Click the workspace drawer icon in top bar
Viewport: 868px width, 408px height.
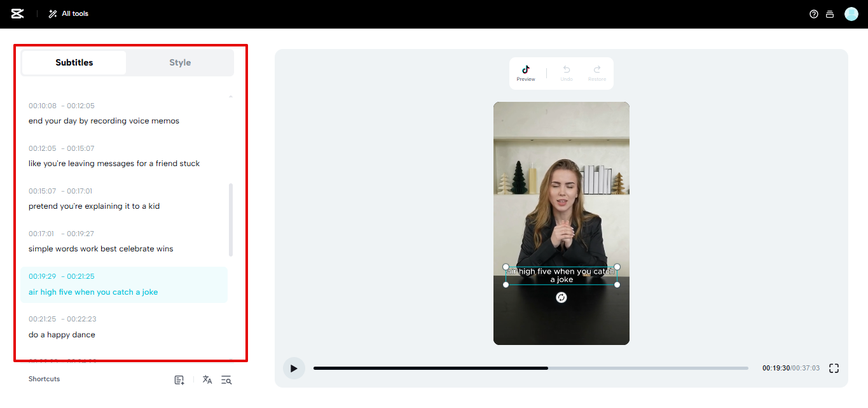[830, 13]
